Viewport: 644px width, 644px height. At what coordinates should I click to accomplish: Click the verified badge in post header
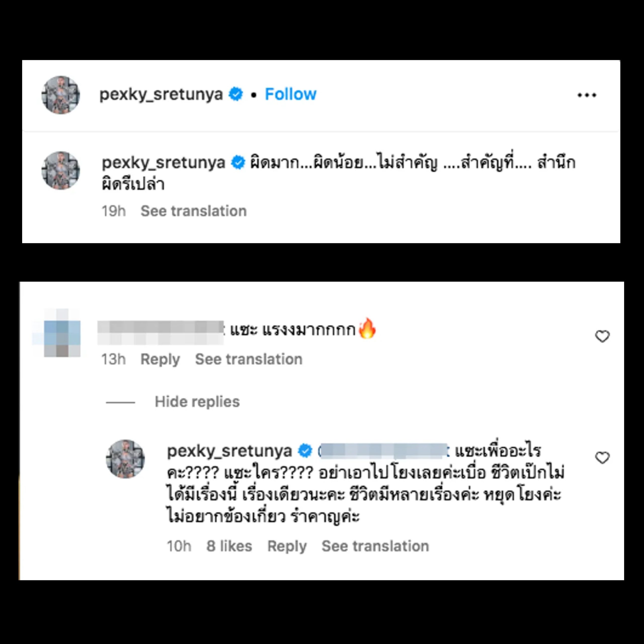236,94
